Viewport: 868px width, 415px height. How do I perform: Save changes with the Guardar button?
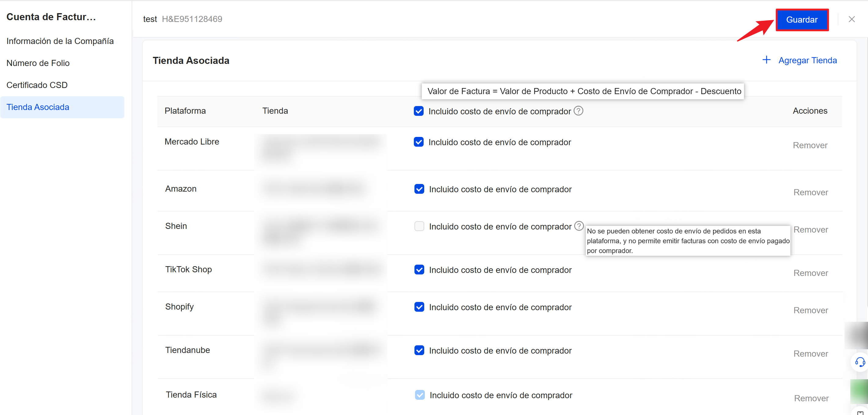(802, 20)
